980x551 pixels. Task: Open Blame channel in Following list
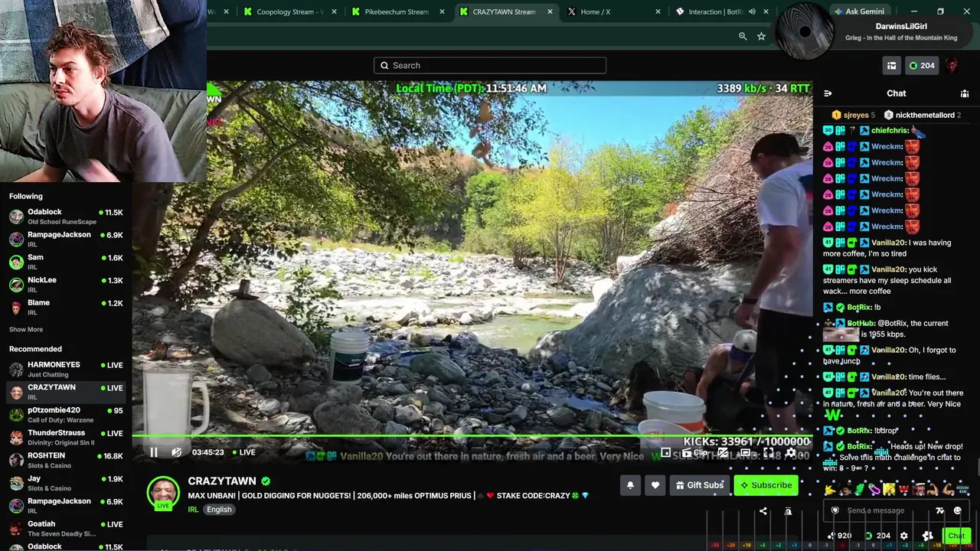(66, 307)
